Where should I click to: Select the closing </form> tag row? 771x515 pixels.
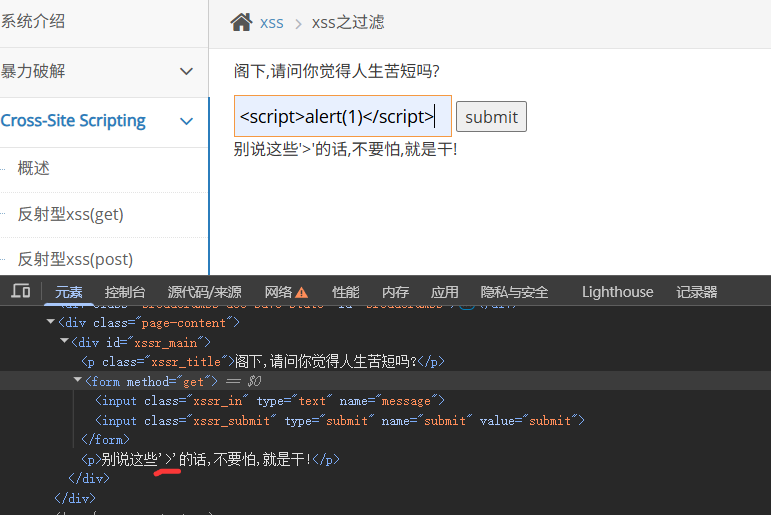point(105,439)
